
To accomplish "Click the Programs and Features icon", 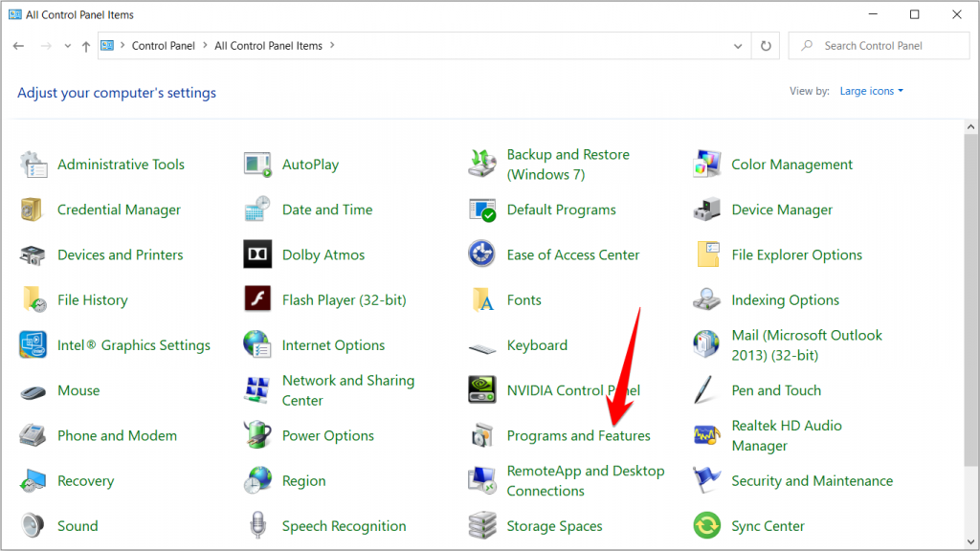I will [482, 435].
